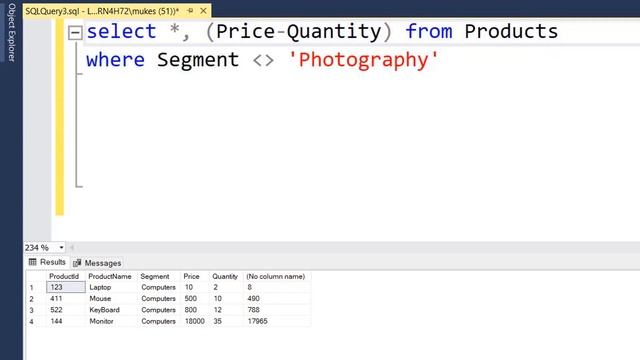Select the Productid 144 cell
The width and height of the screenshot is (640, 360).
point(66,321)
